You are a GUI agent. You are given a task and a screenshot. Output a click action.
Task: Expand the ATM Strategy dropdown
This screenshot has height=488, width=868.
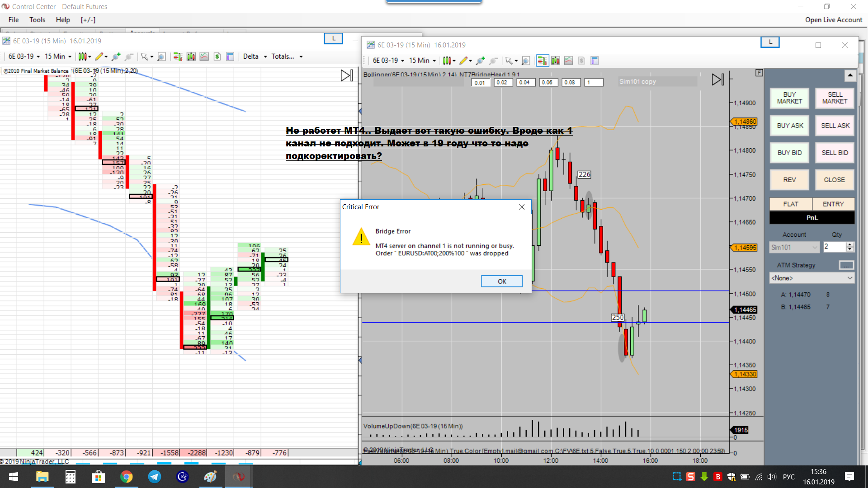tap(811, 278)
